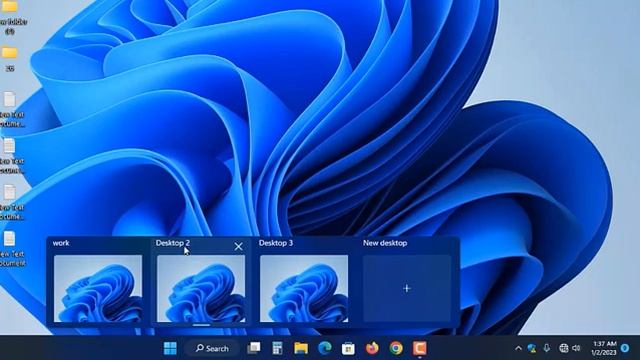Click the speaker volume tray icon

[576, 348]
